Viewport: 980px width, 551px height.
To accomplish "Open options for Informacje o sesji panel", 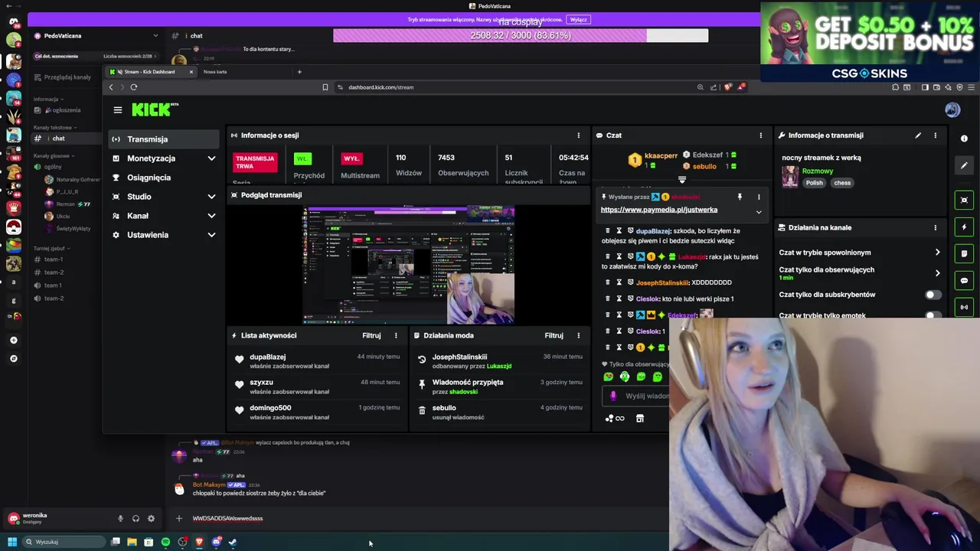I will click(578, 135).
